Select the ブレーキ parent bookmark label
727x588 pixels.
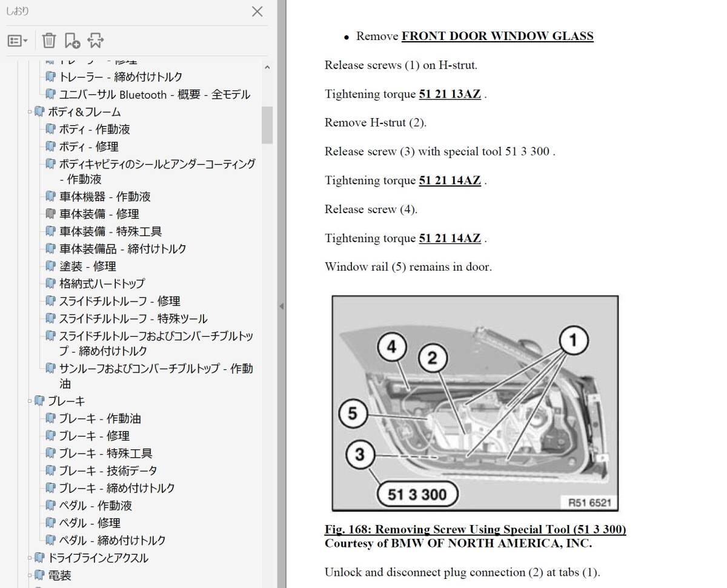coord(67,401)
